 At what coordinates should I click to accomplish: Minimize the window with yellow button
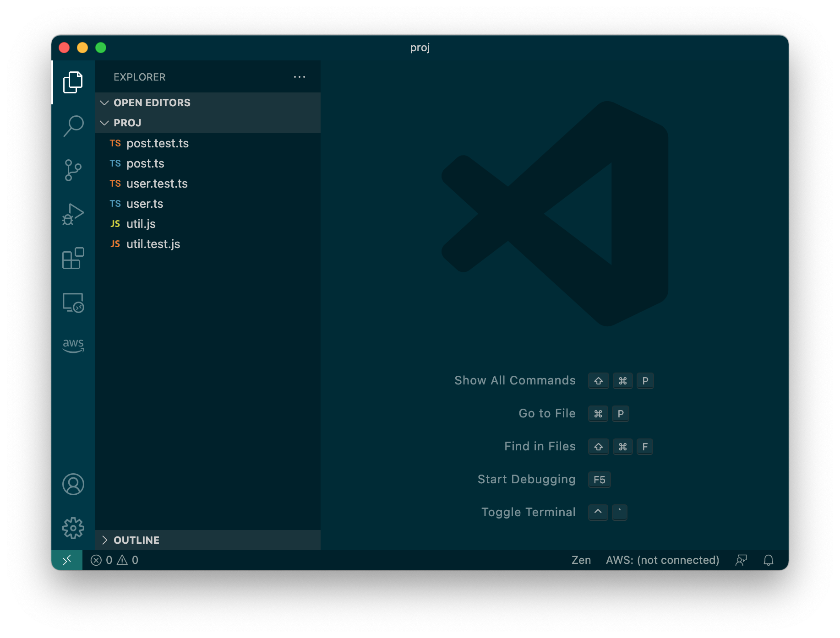82,48
